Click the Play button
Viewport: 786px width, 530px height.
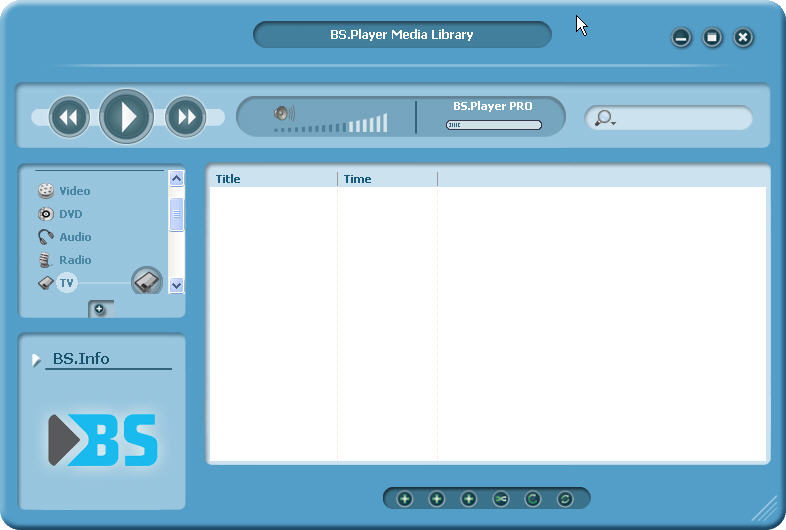[126, 117]
